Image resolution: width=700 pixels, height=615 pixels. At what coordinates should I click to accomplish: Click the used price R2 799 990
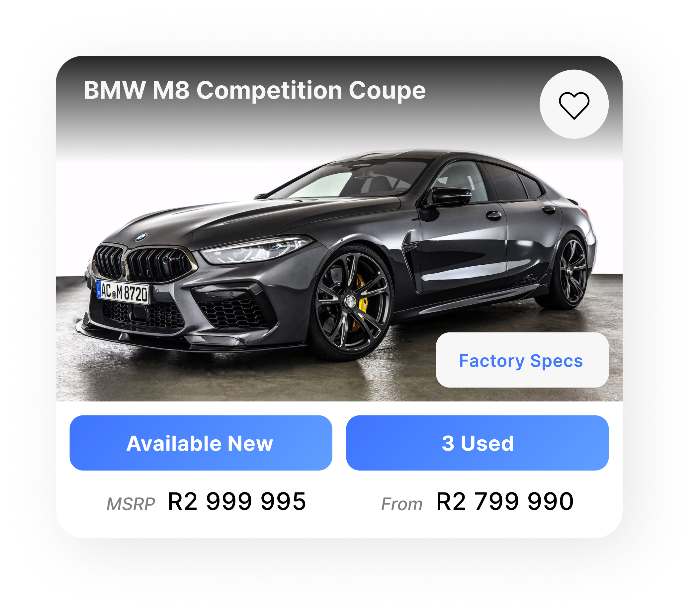(x=505, y=501)
